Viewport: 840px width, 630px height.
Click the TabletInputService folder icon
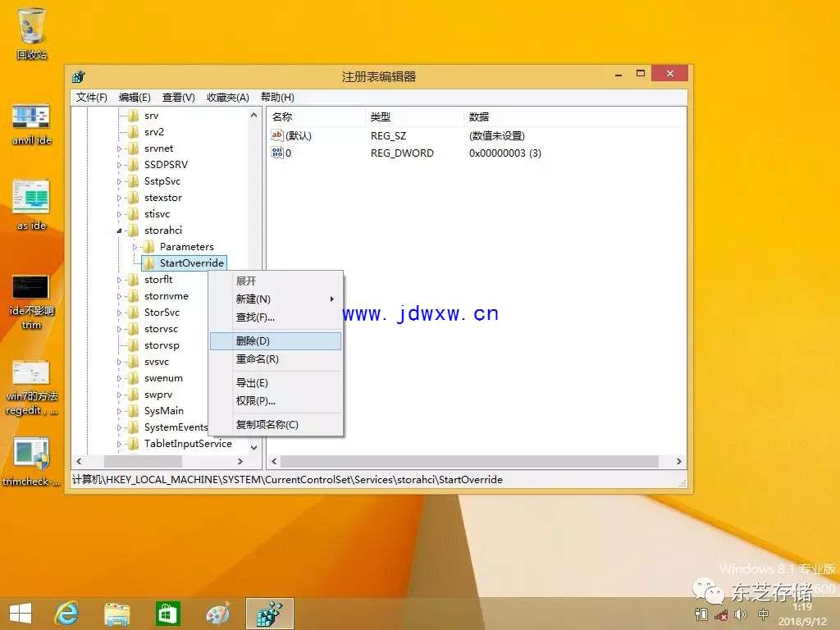point(134,444)
